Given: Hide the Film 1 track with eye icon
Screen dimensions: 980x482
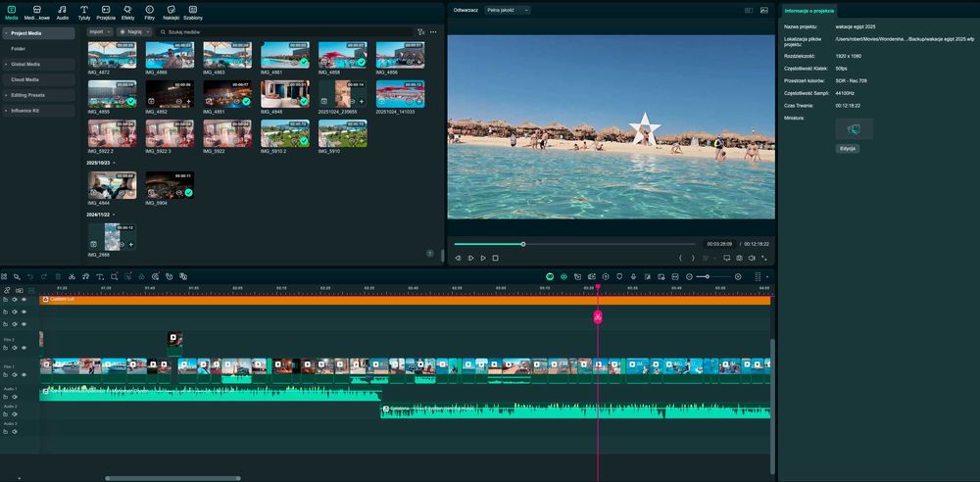Looking at the screenshot, I should 24,374.
